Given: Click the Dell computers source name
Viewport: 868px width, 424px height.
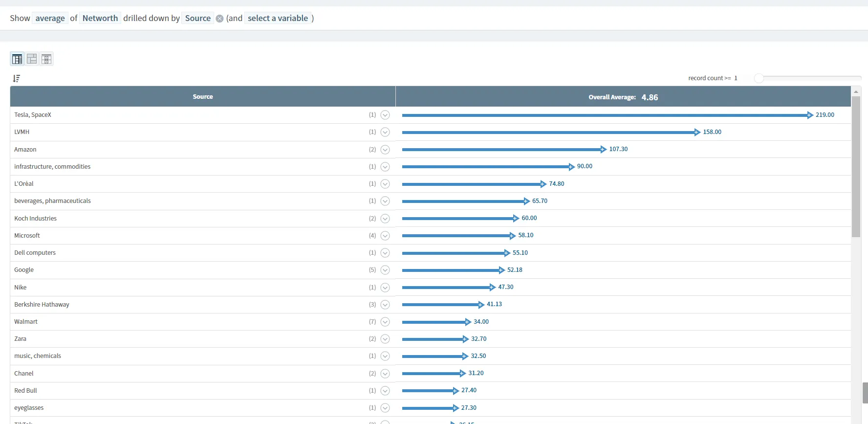Looking at the screenshot, I should point(35,253).
